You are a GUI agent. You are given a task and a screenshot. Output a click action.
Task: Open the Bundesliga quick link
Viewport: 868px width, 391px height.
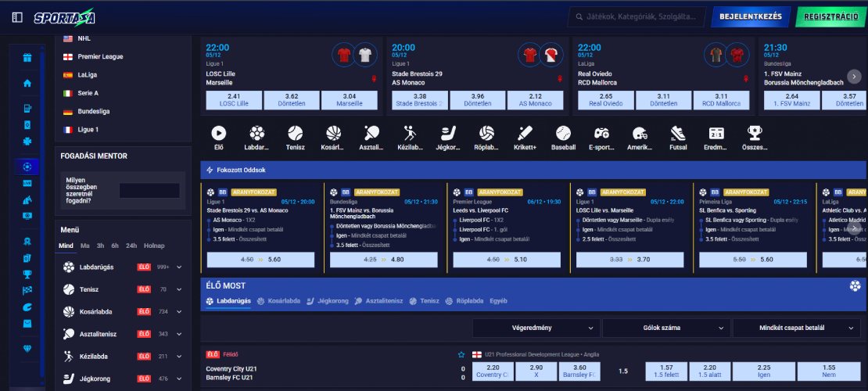pyautogui.click(x=94, y=111)
